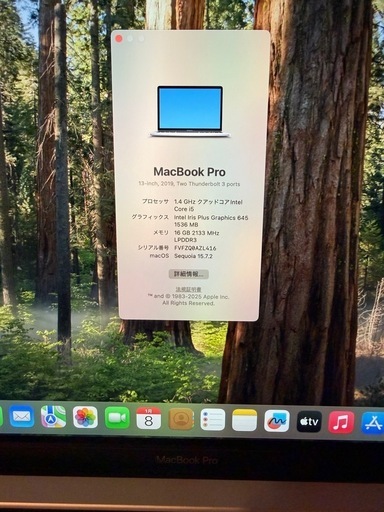The width and height of the screenshot is (384, 512).
Task: Start FaceTime from the Dock
Action: coord(117,418)
